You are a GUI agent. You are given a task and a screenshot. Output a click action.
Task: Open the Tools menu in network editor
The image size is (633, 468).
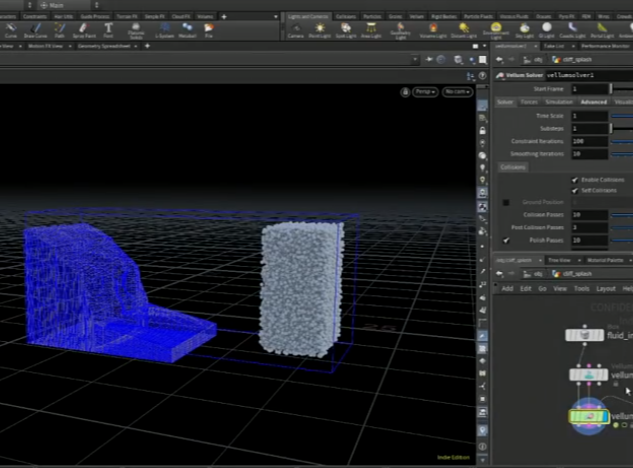pos(581,289)
